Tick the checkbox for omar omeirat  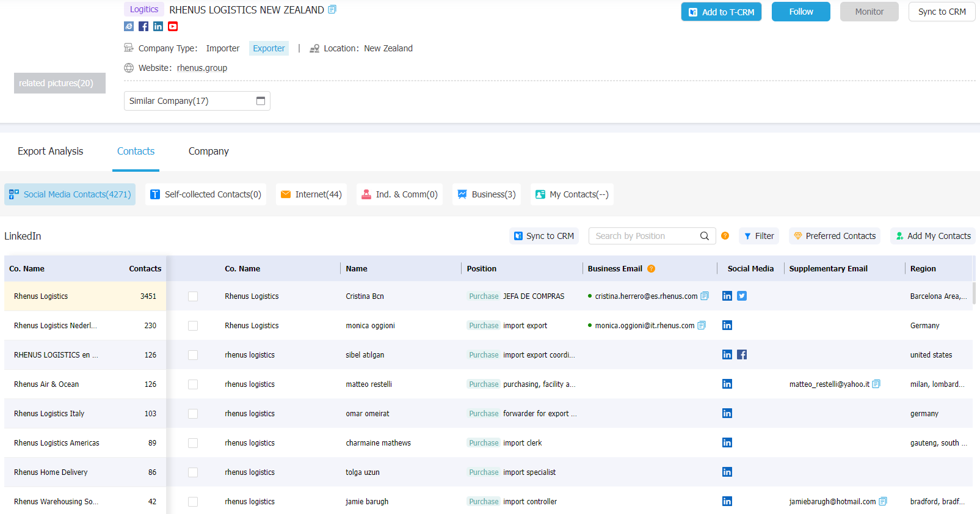[193, 414]
